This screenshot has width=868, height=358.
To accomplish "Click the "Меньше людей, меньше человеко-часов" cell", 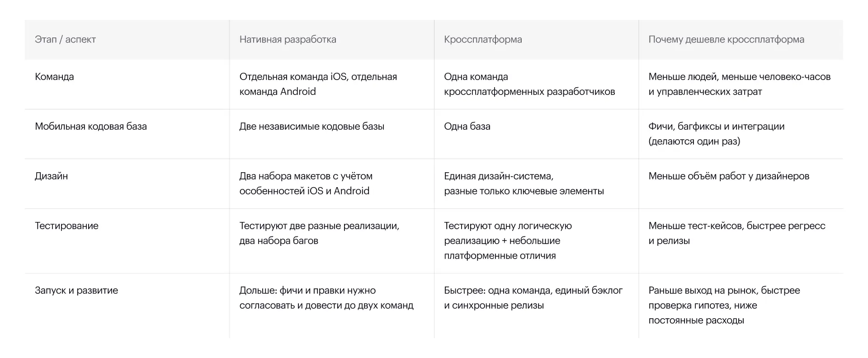I will point(739,84).
